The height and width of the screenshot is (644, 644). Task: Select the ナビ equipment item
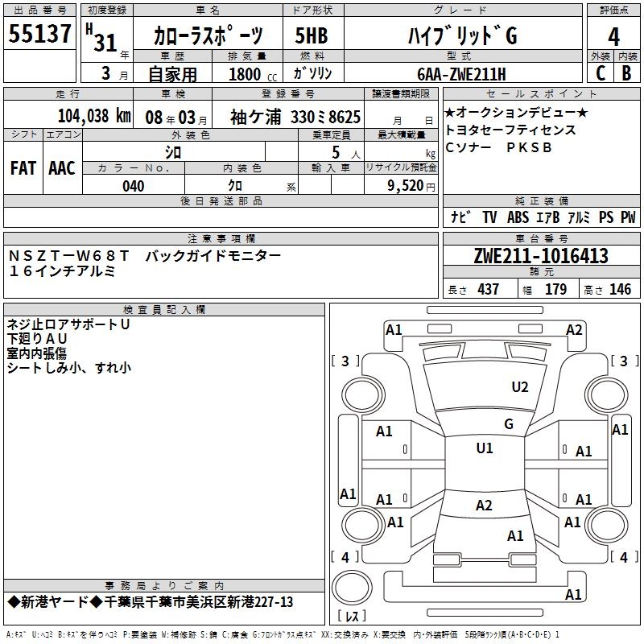click(460, 217)
